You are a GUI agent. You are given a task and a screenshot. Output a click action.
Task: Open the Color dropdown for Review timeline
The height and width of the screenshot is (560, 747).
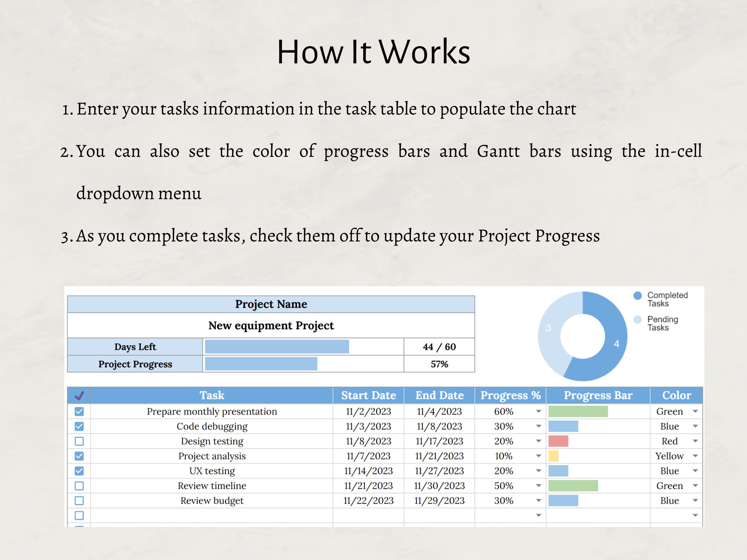[695, 485]
